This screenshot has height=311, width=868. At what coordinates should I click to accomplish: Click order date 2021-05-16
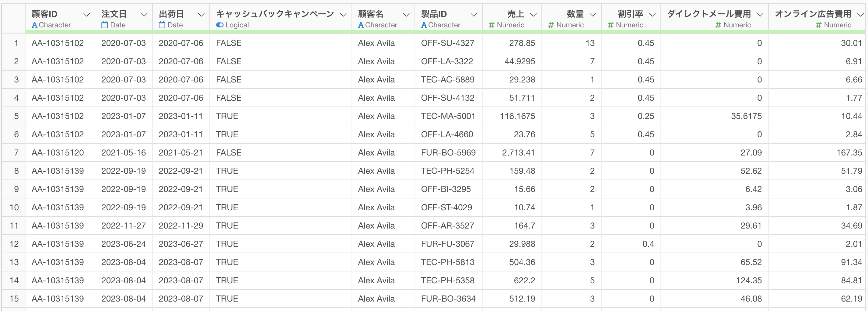pos(123,153)
